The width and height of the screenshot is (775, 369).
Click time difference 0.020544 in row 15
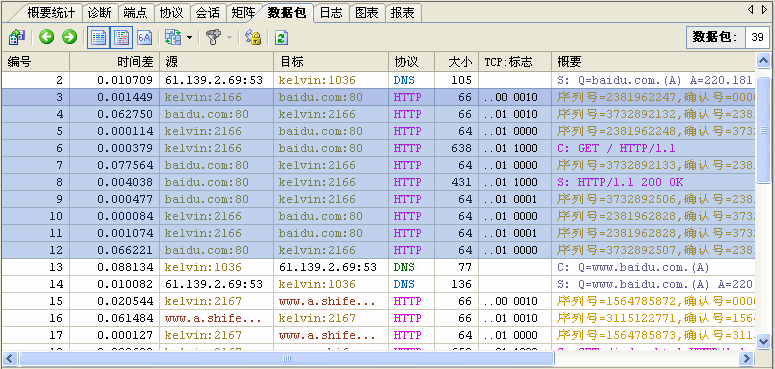(x=125, y=301)
